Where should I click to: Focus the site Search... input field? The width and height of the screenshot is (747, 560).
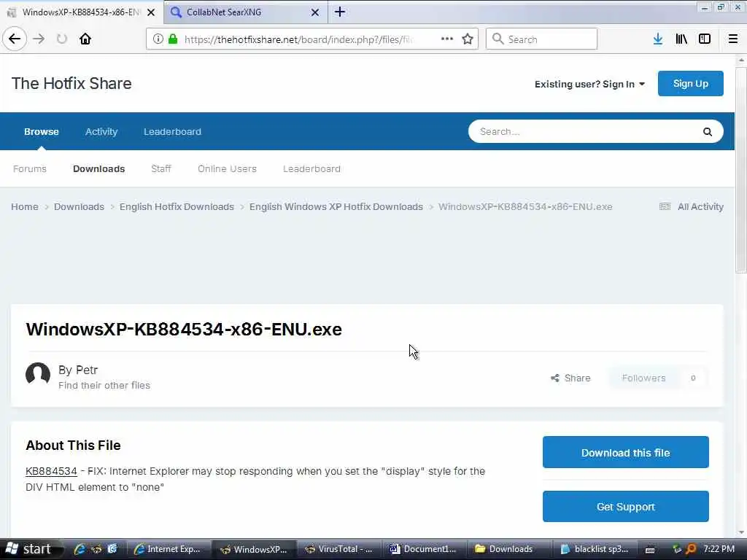coord(586,132)
